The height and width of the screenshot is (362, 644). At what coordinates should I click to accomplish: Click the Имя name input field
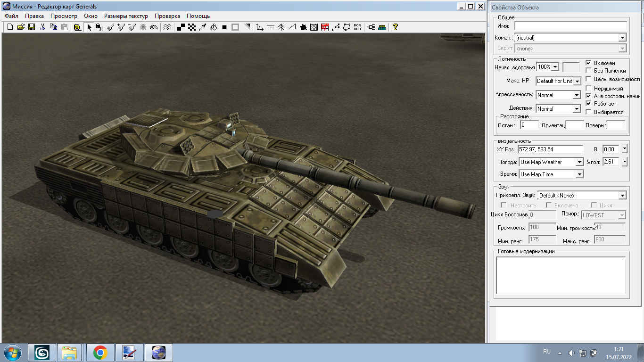[570, 26]
